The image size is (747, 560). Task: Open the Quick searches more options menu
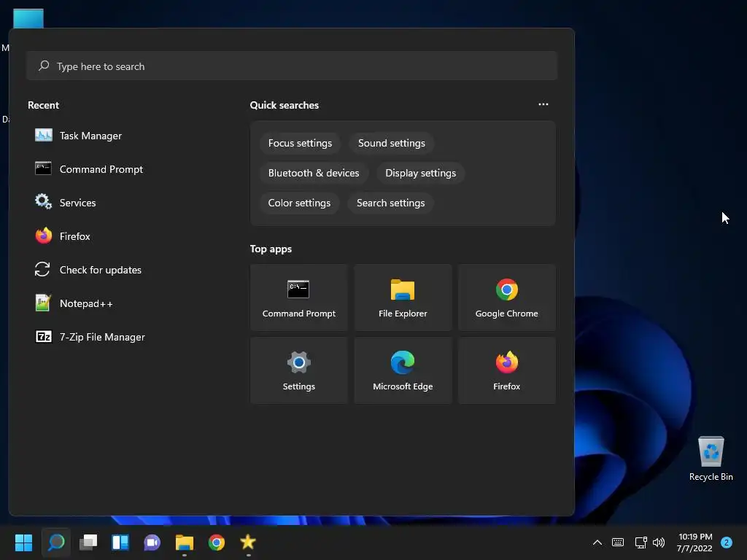[543, 104]
